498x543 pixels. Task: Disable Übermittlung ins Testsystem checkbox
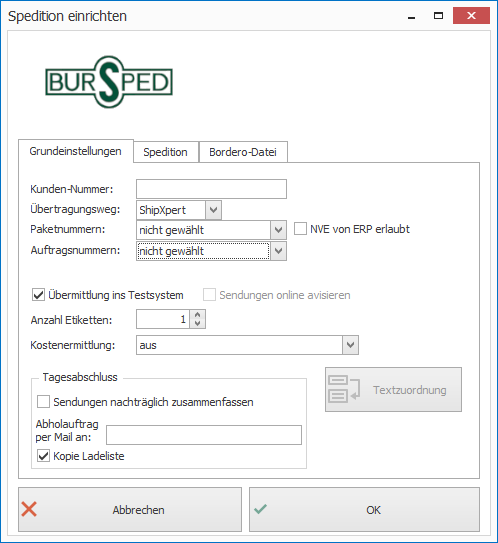click(x=38, y=295)
